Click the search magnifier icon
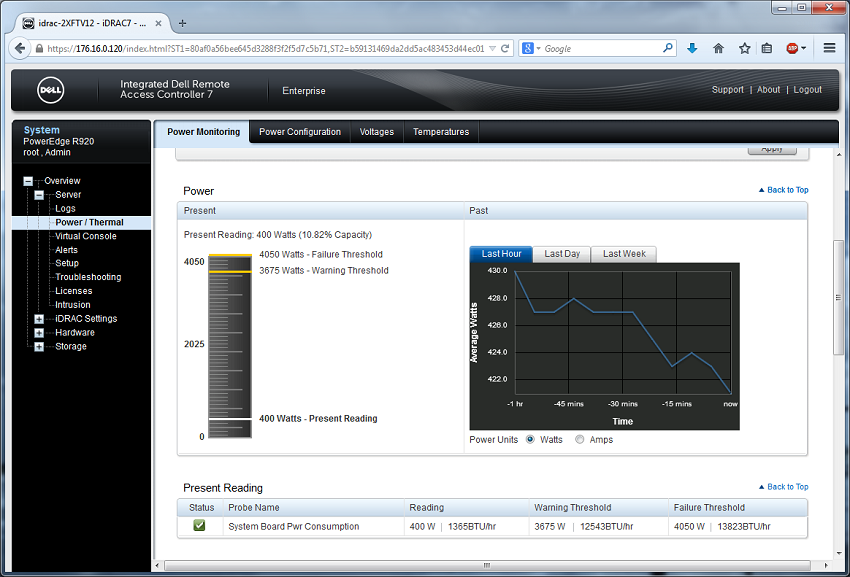This screenshot has width=850, height=577. coord(667,48)
